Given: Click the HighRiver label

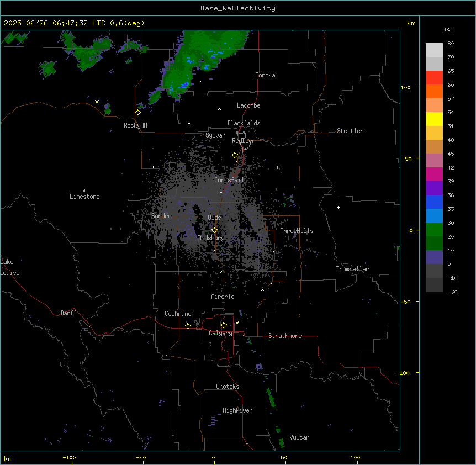Looking at the screenshot, I should point(237,410).
